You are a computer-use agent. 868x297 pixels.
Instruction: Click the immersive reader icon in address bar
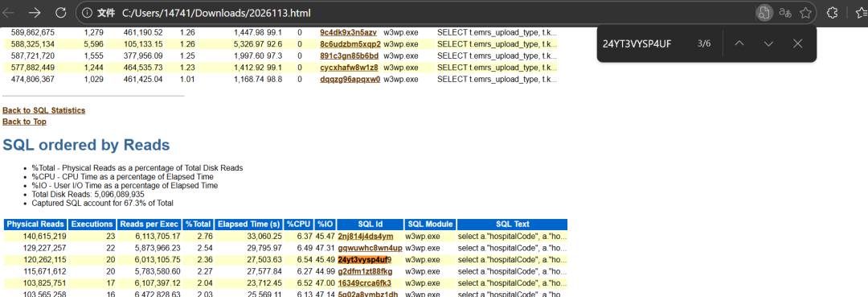tap(764, 12)
